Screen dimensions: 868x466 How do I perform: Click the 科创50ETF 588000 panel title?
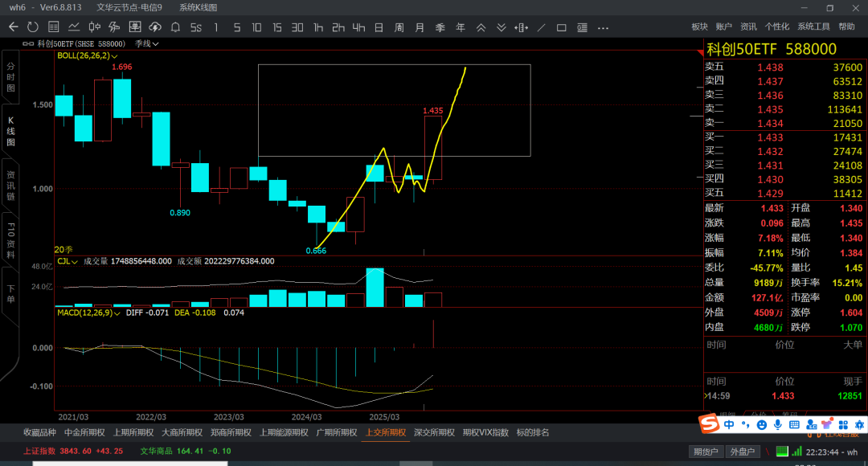[x=772, y=49]
